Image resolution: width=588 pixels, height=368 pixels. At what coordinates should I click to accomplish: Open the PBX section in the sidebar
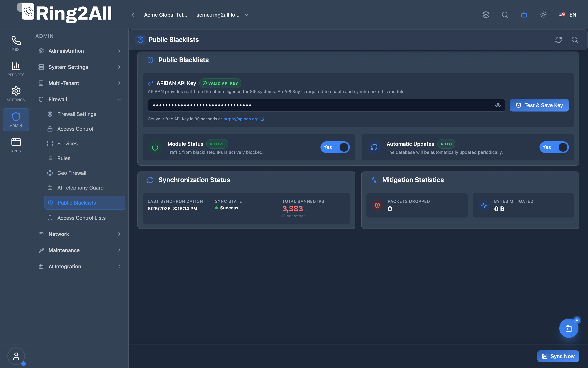click(16, 44)
